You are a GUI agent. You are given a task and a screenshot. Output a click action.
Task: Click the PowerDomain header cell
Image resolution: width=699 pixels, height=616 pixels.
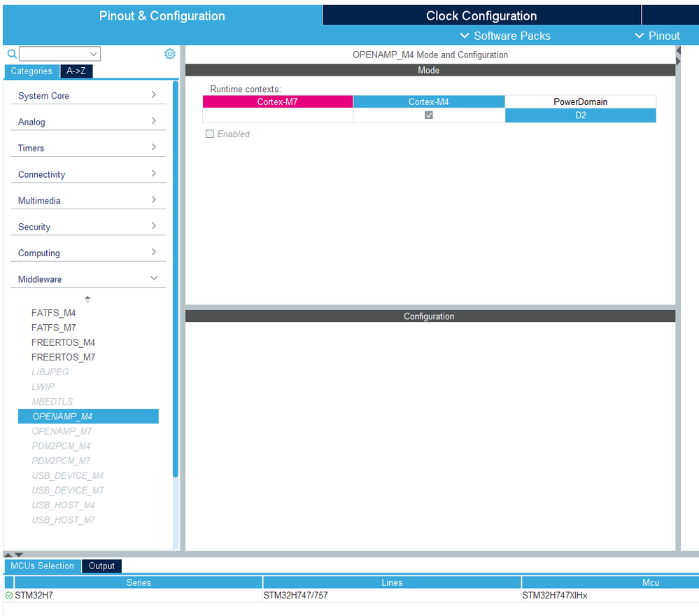(x=581, y=101)
